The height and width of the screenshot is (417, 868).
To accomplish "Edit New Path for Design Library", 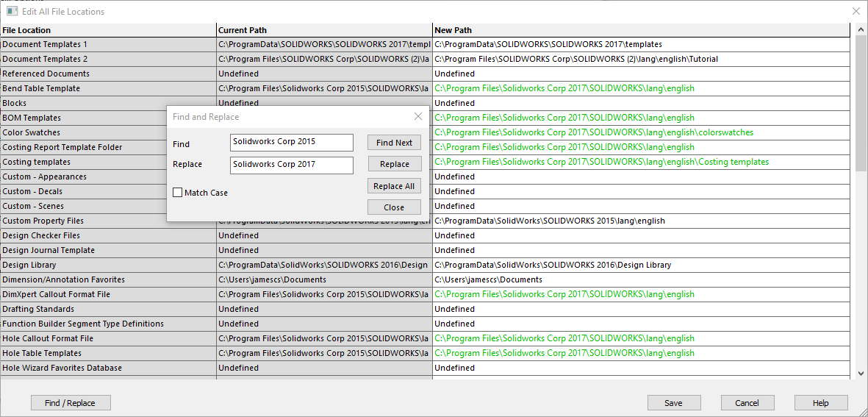I will point(641,265).
